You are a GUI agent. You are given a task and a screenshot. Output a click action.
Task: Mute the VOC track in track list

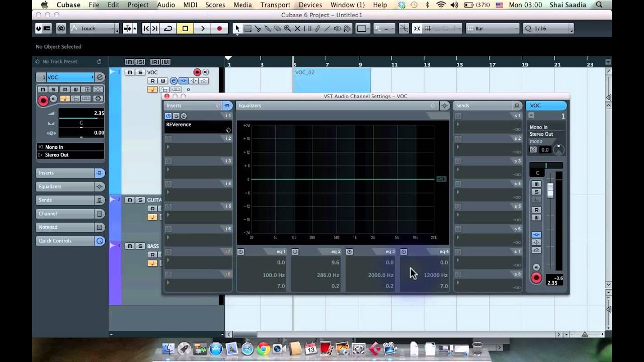pyautogui.click(x=130, y=72)
